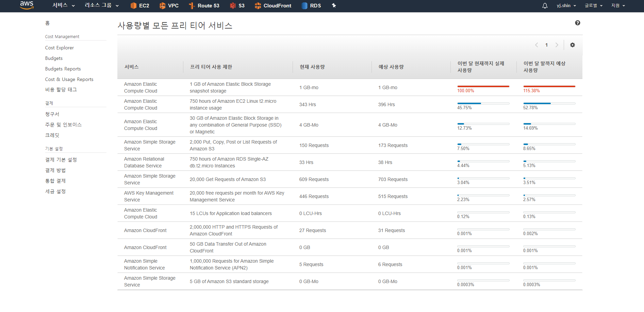The height and width of the screenshot is (312, 644).
Task: Click the pin shortcuts icon
Action: pos(334,5)
